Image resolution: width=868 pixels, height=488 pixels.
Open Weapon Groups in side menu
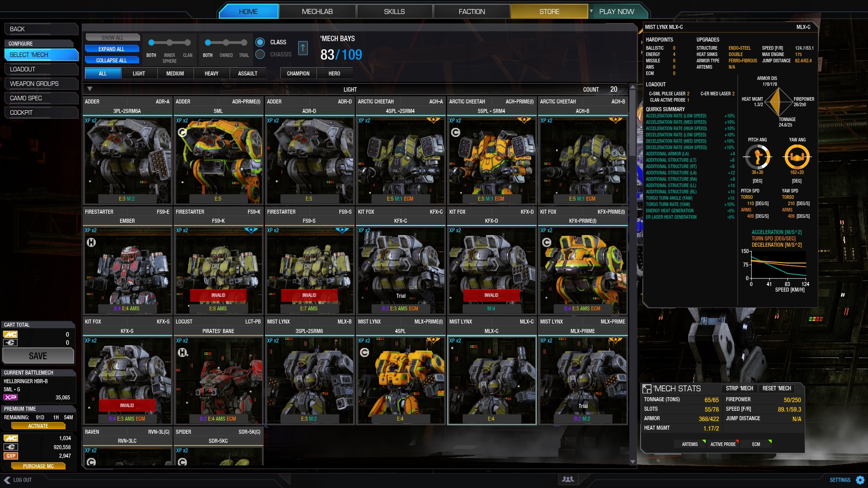[41, 84]
